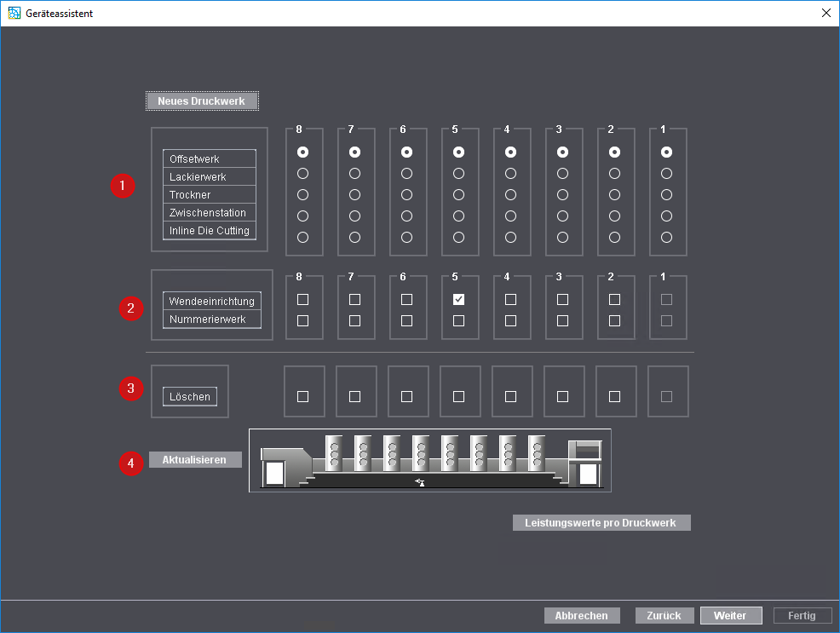Select Zwischenstation for unit 6
This screenshot has height=633, width=840.
(406, 216)
